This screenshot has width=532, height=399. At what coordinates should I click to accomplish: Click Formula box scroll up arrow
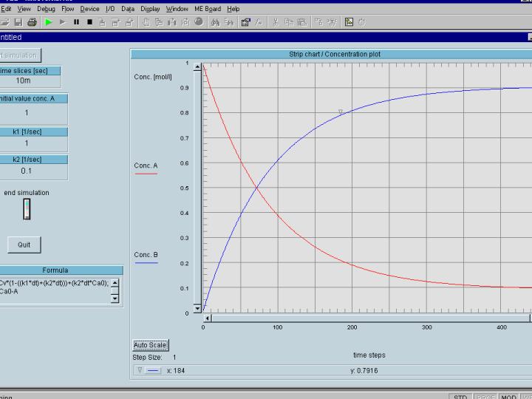coord(115,283)
